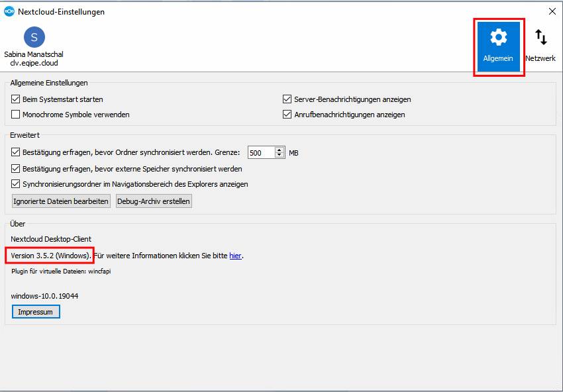Click the 500 MB limit input field
This screenshot has height=392, width=563.
tap(260, 153)
